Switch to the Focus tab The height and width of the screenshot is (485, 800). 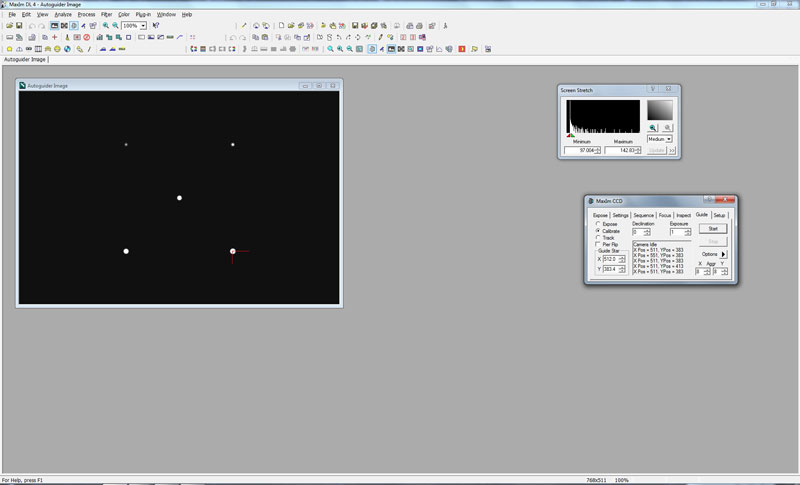click(x=665, y=215)
